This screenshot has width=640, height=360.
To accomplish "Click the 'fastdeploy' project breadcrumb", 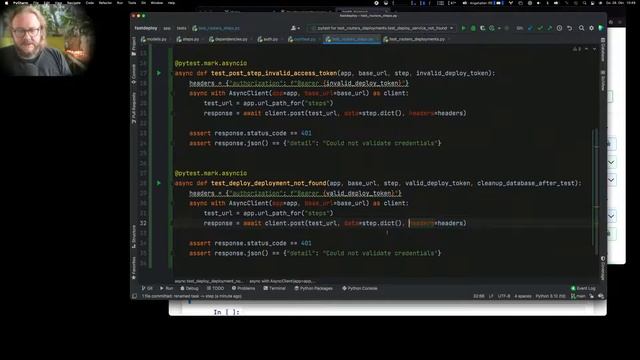I will [146, 28].
